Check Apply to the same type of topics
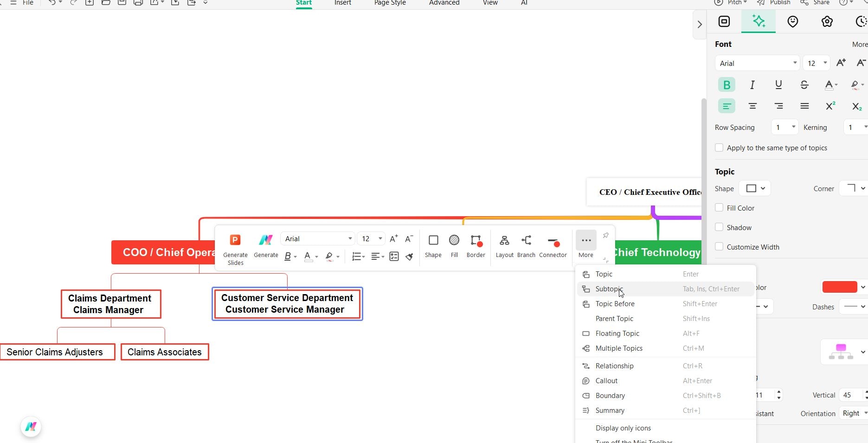Screen dimensions: 868x443 click(x=719, y=148)
